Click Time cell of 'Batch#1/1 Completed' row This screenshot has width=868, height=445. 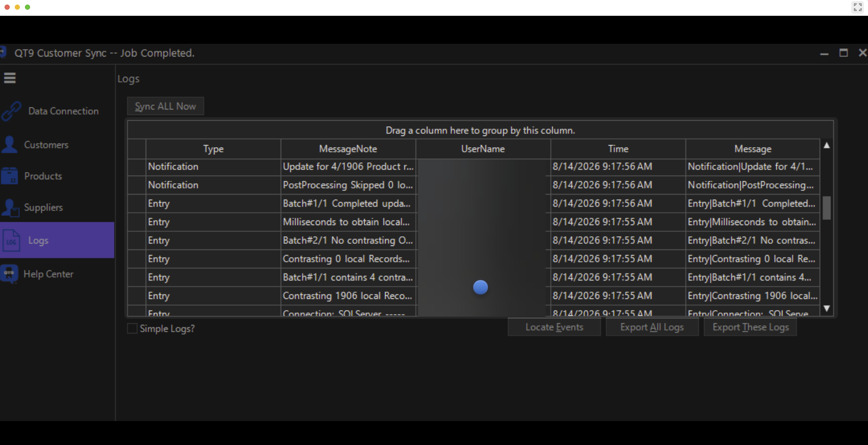tap(618, 203)
